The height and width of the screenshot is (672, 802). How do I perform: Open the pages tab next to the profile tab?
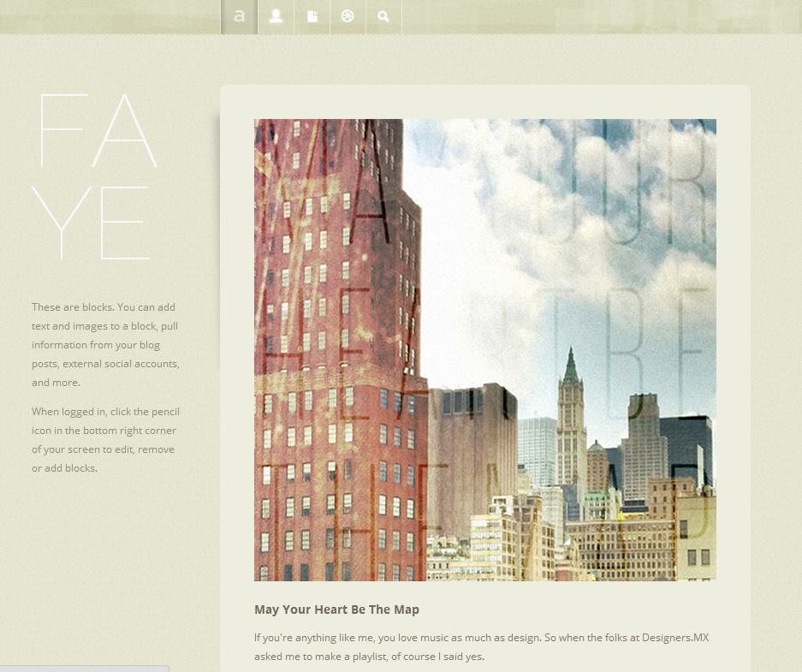coord(312,16)
